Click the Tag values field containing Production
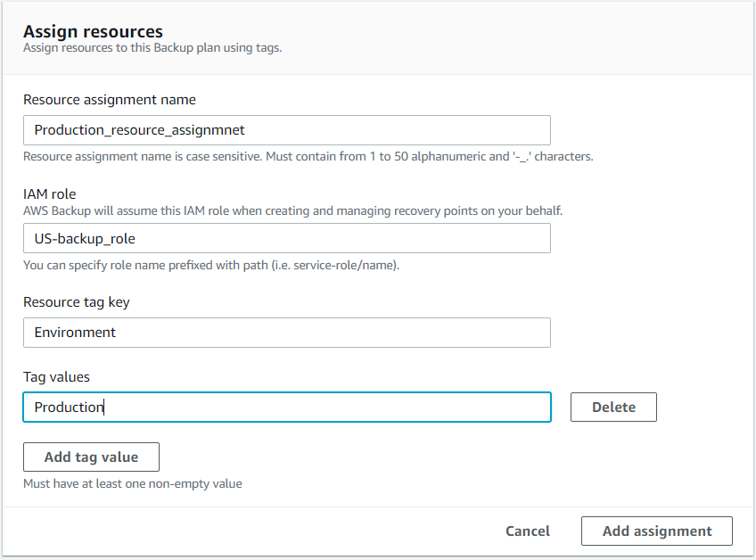 (x=285, y=407)
